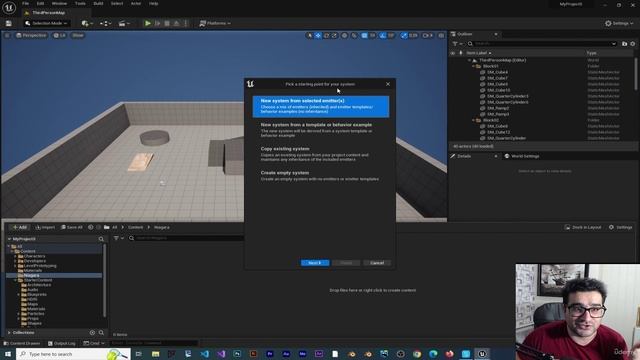The image size is (640, 360).
Task: Toggle world/local coordinate system globe
Action: click(344, 36)
